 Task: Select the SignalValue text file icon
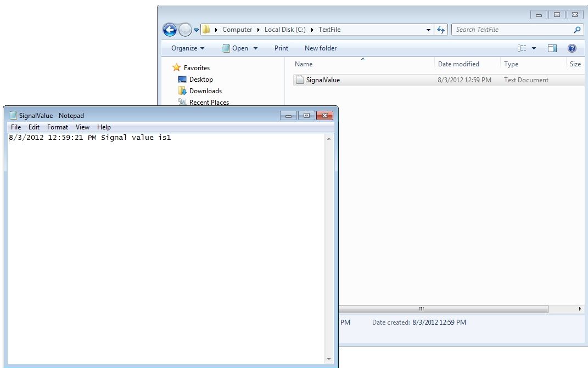tap(300, 80)
